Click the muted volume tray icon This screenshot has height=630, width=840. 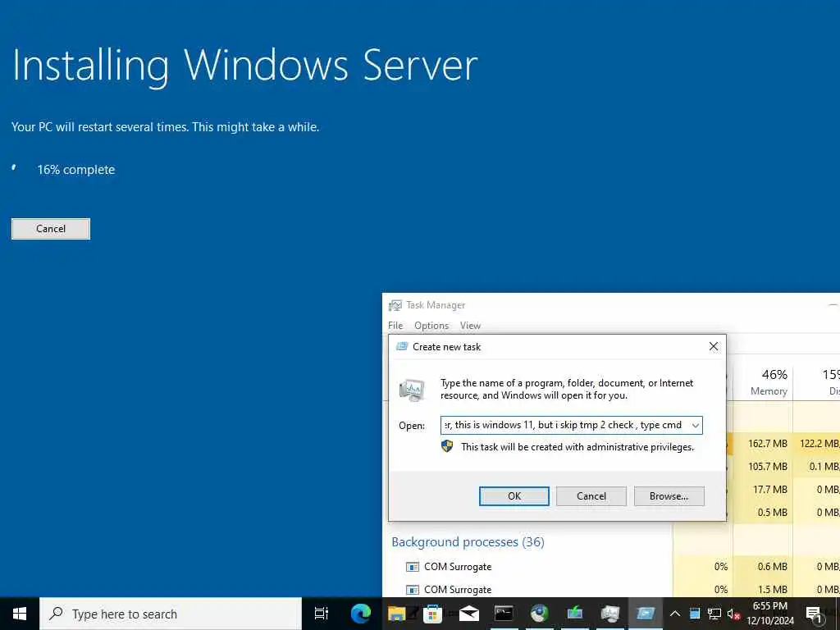[x=733, y=614]
